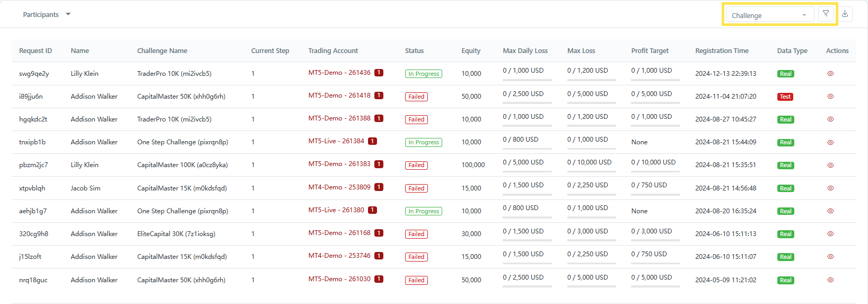This screenshot has width=868, height=304.
Task: Sort by Registration Time column header
Action: (x=722, y=51)
